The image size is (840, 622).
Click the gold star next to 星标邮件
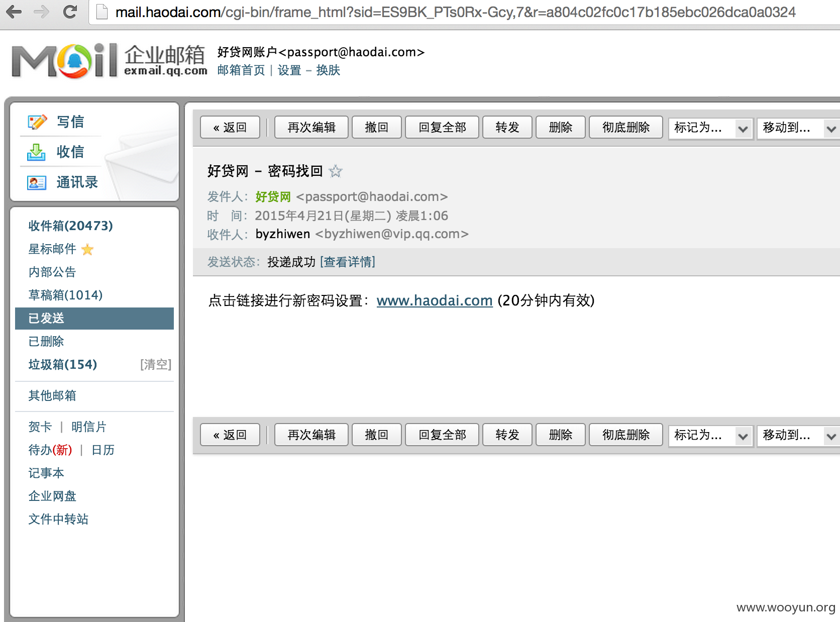tap(87, 249)
